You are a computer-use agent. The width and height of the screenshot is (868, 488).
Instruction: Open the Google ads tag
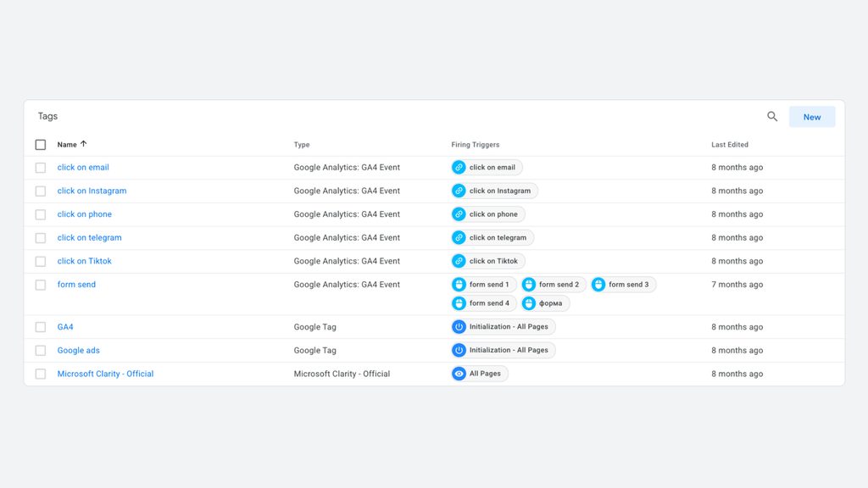coord(79,350)
